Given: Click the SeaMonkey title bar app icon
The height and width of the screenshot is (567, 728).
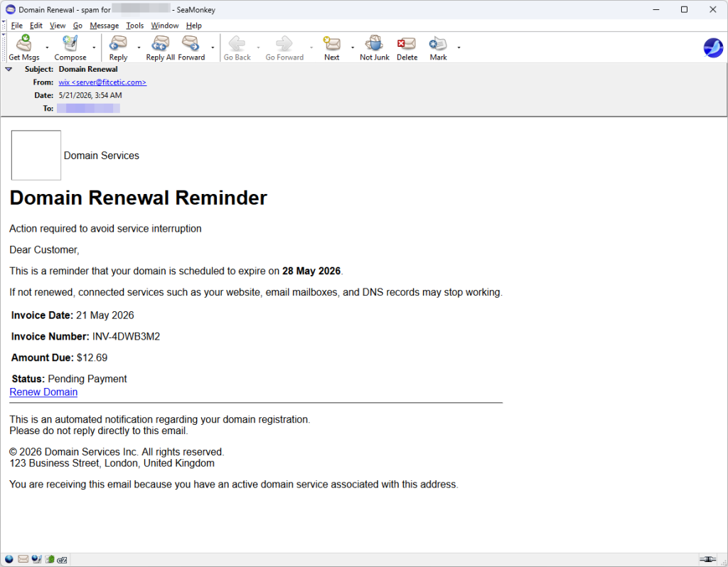Looking at the screenshot, I should point(10,9).
